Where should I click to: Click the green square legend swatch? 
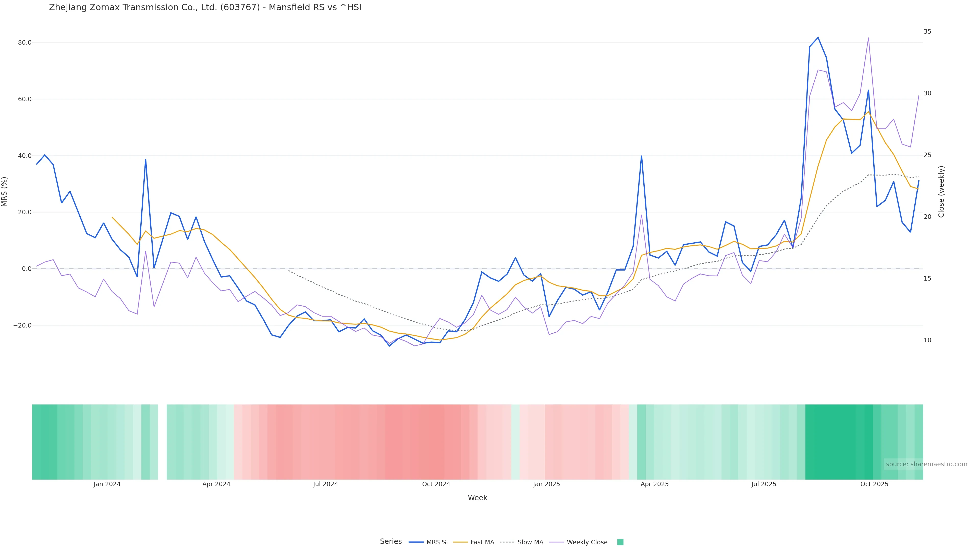620,542
